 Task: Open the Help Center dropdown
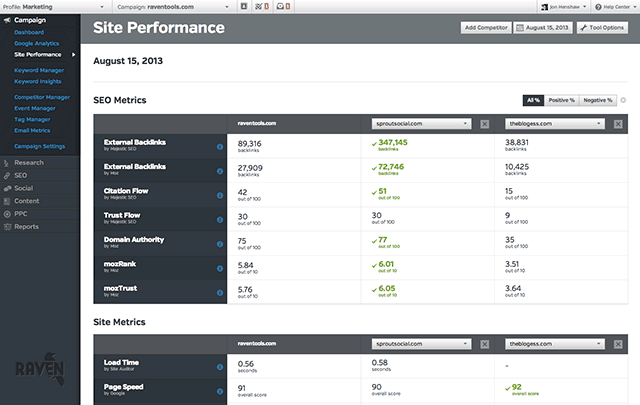pyautogui.click(x=616, y=7)
